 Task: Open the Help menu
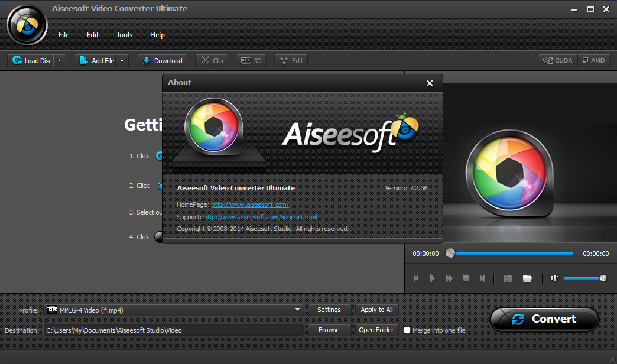(157, 35)
